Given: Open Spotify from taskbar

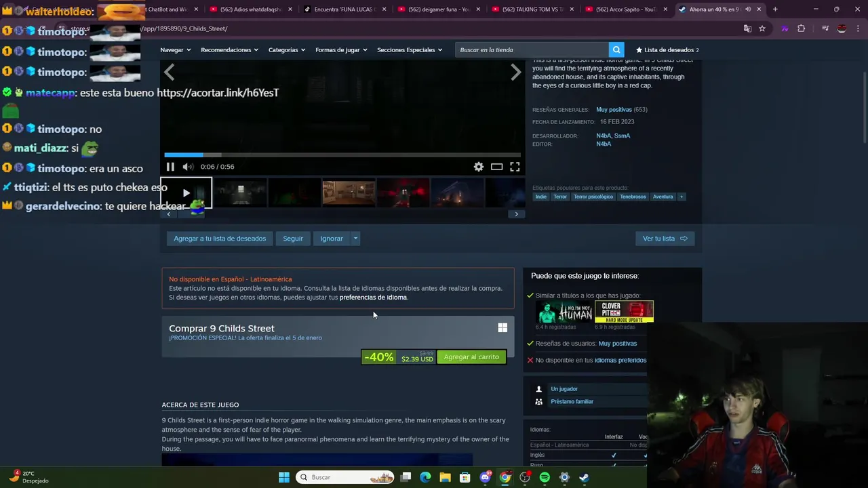Looking at the screenshot, I should tap(545, 477).
